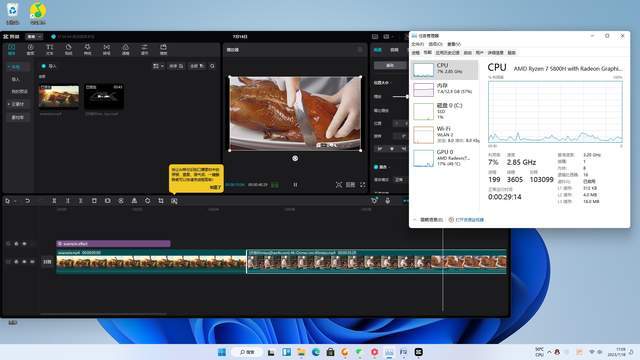Select Wi-Fi in Task Manager sidebar
Viewport: 640px width, 360px height.
pos(444,135)
